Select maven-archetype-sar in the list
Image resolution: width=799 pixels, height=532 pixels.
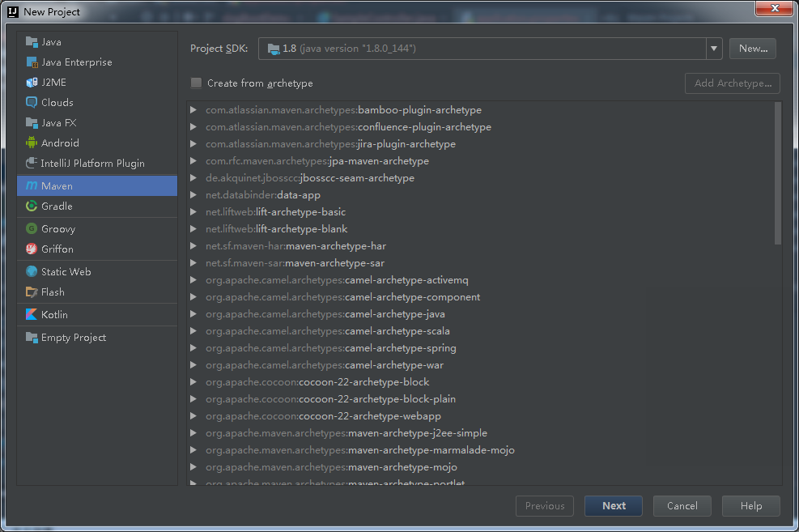pos(295,263)
